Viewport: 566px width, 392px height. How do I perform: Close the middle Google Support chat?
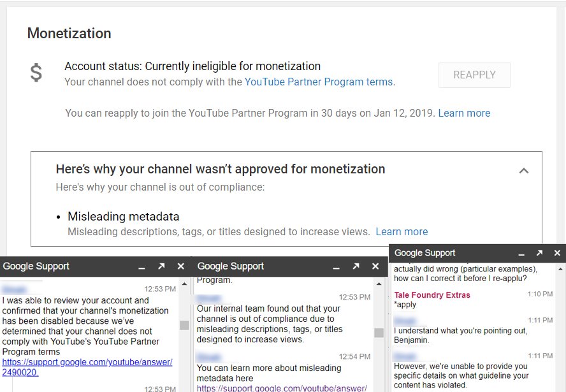(x=375, y=266)
